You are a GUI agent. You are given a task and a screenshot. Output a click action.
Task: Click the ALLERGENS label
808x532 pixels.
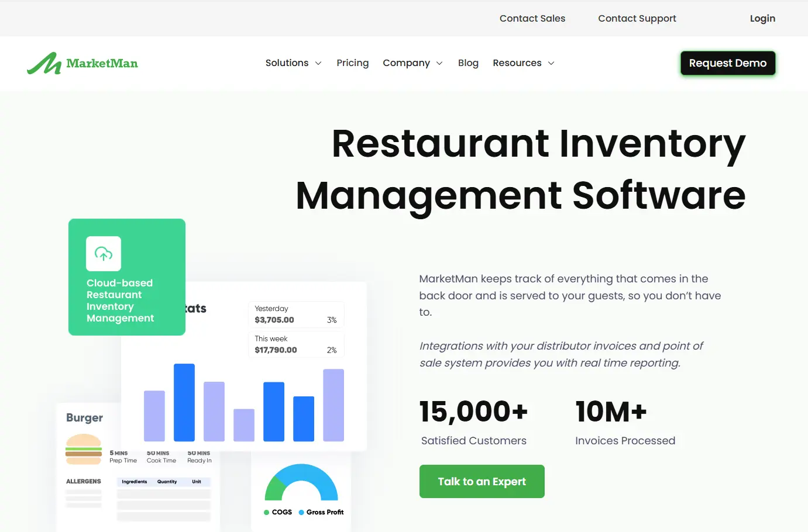(x=84, y=481)
